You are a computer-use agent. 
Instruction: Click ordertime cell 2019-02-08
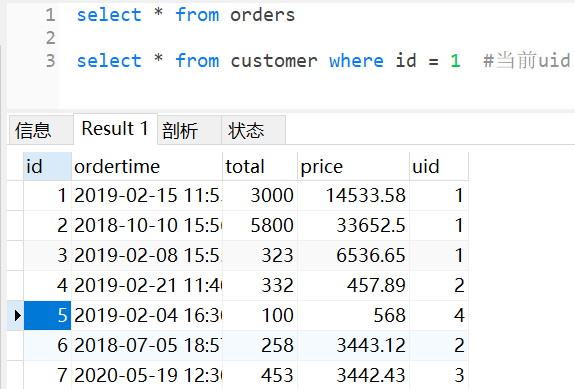[147, 255]
